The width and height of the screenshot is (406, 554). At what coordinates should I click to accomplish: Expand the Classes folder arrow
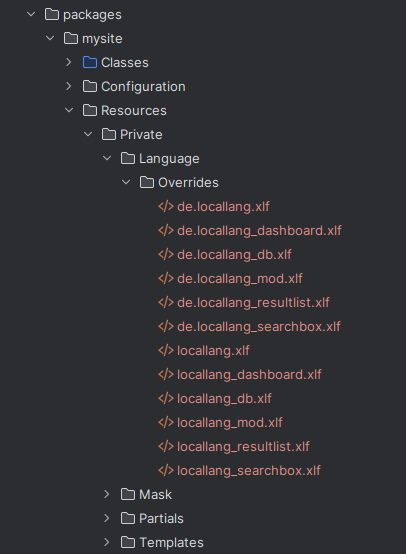point(69,62)
